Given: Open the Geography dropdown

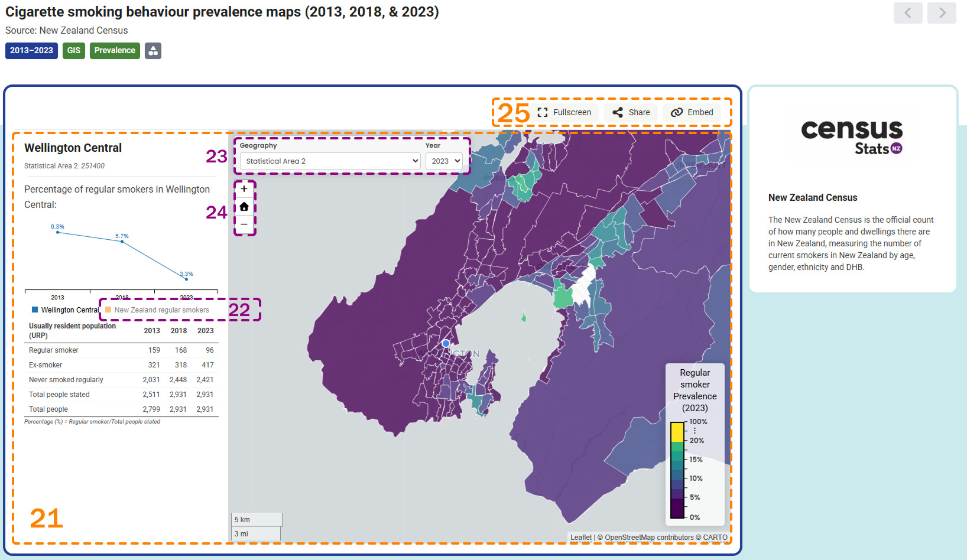Looking at the screenshot, I should point(329,161).
